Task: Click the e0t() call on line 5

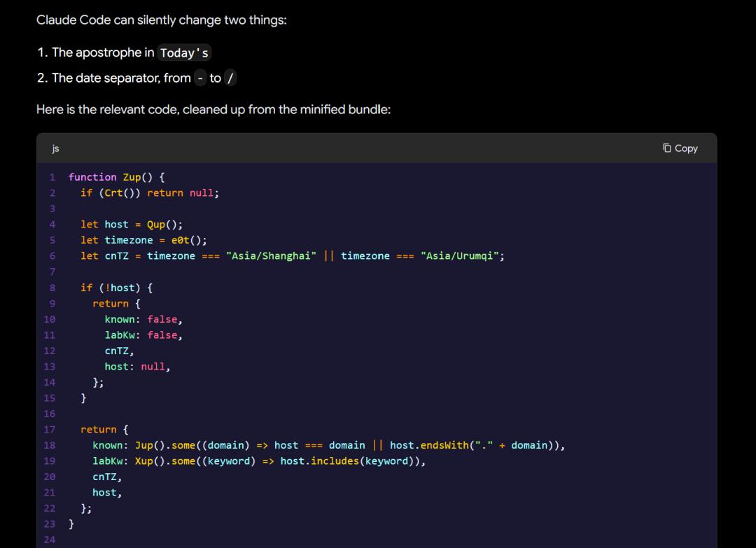Action: pos(186,240)
